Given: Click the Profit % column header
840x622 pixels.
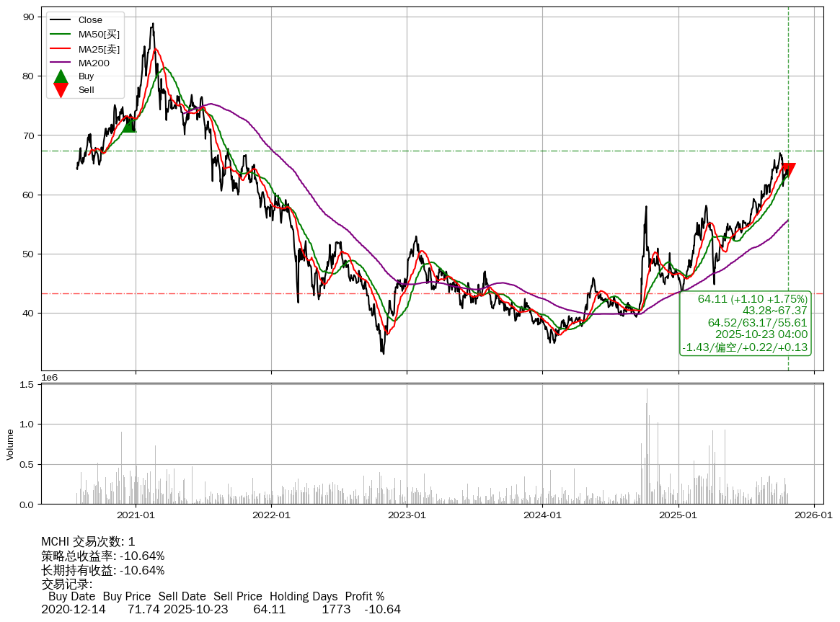Looking at the screenshot, I should (x=364, y=596).
